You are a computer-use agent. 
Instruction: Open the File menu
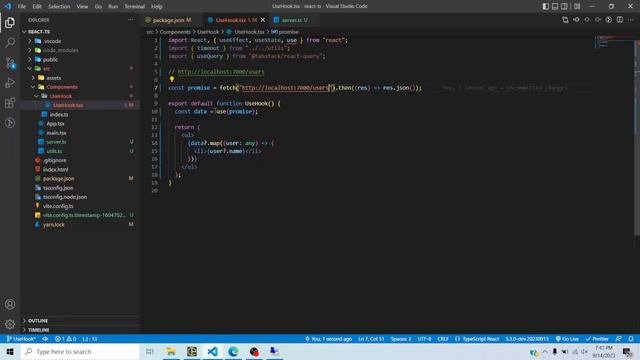tap(22, 7)
